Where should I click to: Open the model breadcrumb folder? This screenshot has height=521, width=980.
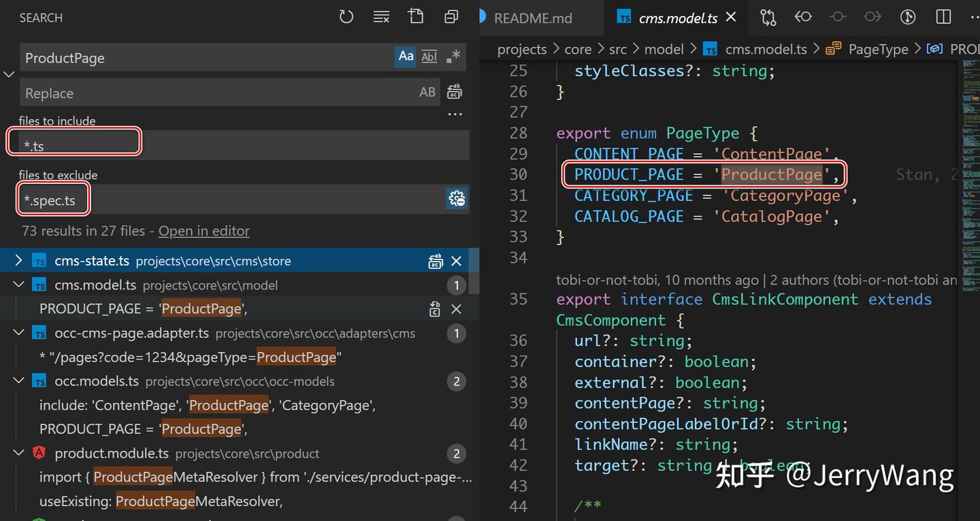click(x=664, y=49)
